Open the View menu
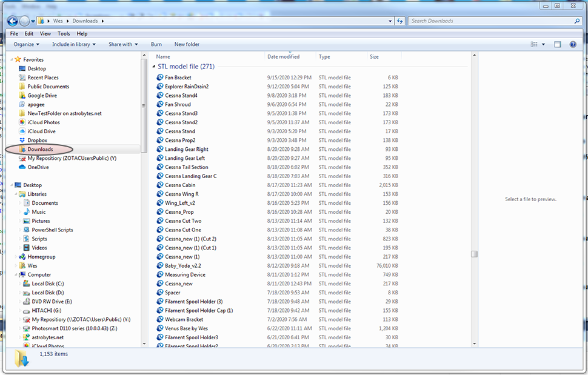This screenshot has width=588, height=375. 45,34
